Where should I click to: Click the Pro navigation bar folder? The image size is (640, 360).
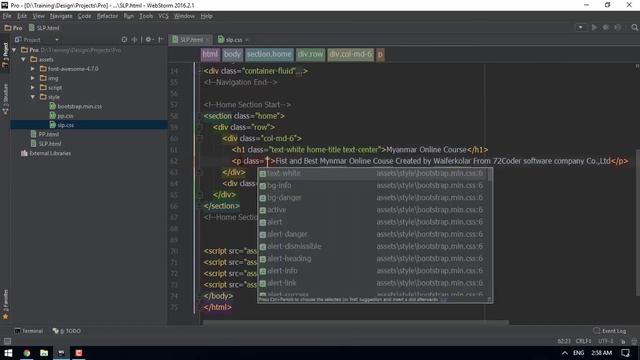coord(13,28)
